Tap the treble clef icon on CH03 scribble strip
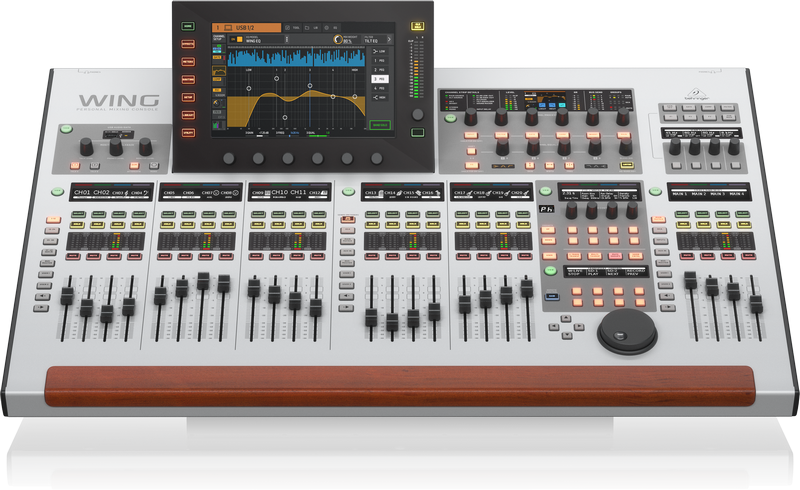 coord(127,192)
